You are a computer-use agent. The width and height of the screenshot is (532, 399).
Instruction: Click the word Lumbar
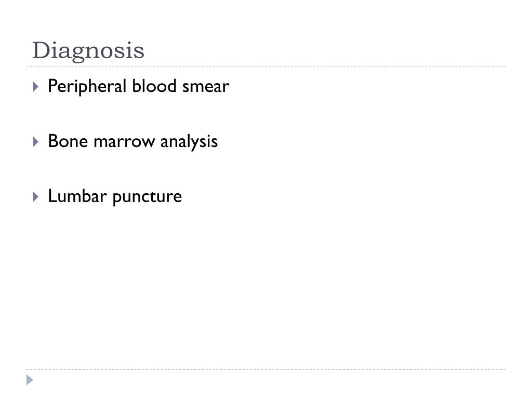point(77,196)
